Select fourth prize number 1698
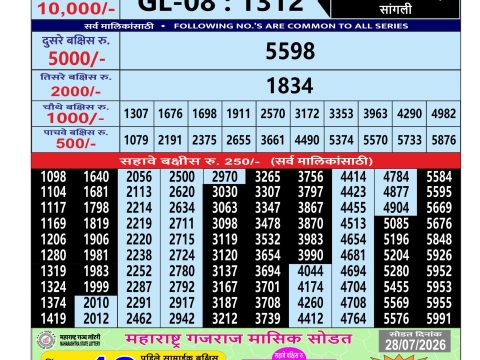This screenshot has height=360, width=480. click(x=204, y=114)
